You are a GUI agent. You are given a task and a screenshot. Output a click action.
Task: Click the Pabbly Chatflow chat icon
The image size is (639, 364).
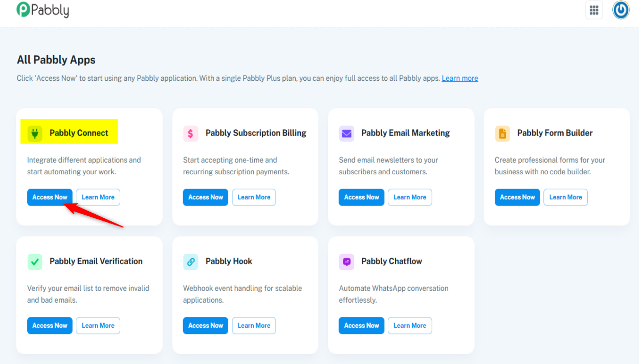(x=346, y=262)
